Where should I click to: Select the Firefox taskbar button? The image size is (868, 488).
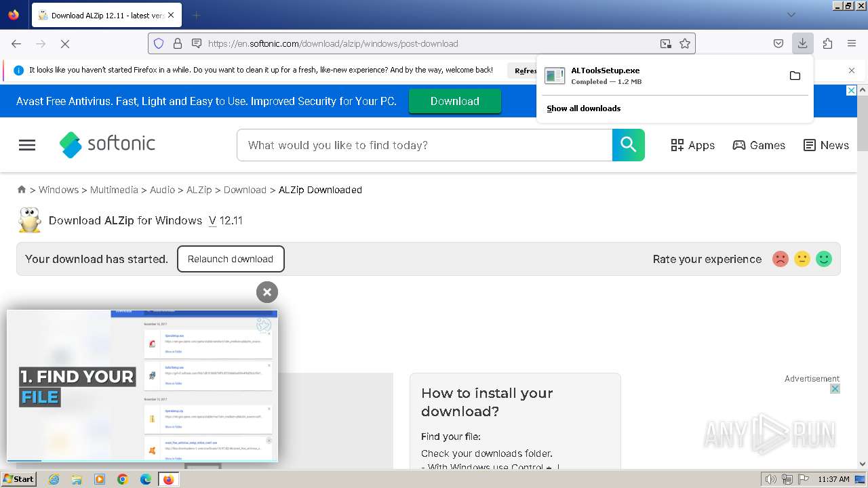tap(168, 479)
